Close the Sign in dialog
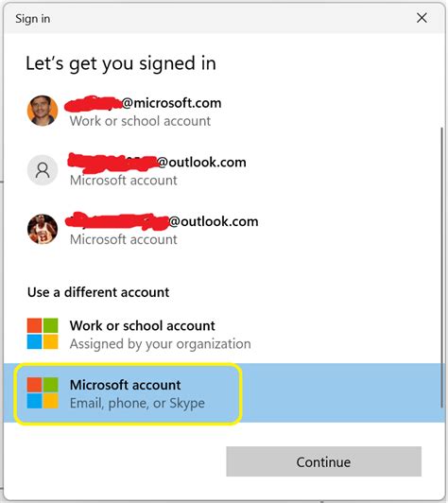This screenshot has height=503, width=448. pyautogui.click(x=422, y=18)
